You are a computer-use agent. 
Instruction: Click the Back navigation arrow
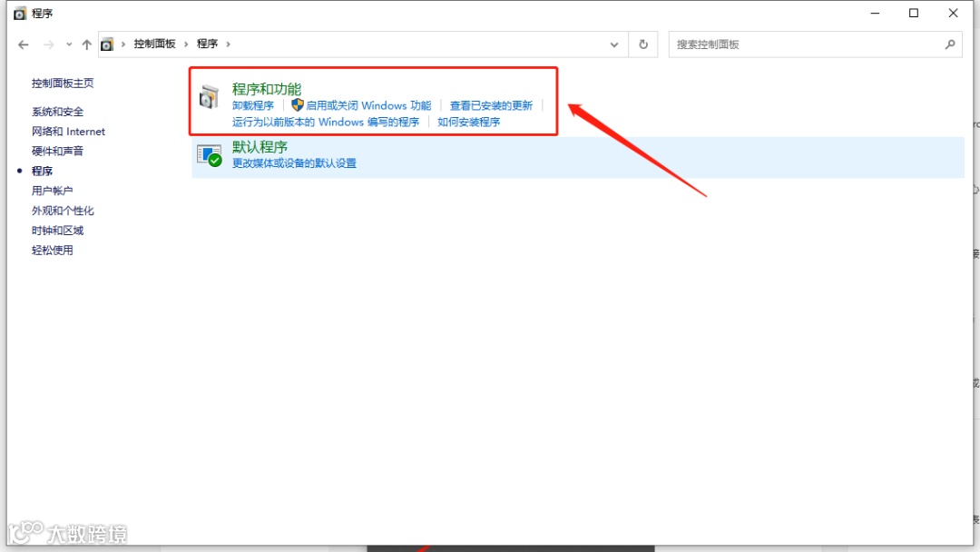click(x=24, y=44)
